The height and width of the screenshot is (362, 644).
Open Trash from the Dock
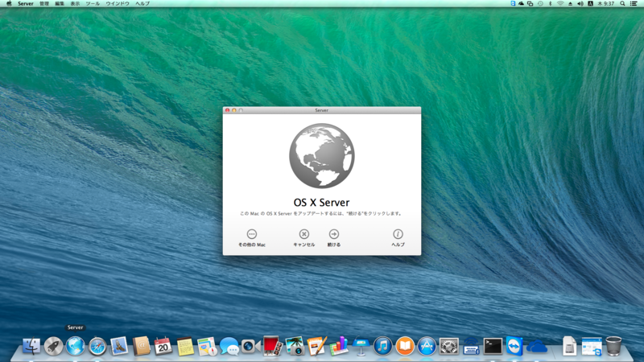pyautogui.click(x=613, y=346)
